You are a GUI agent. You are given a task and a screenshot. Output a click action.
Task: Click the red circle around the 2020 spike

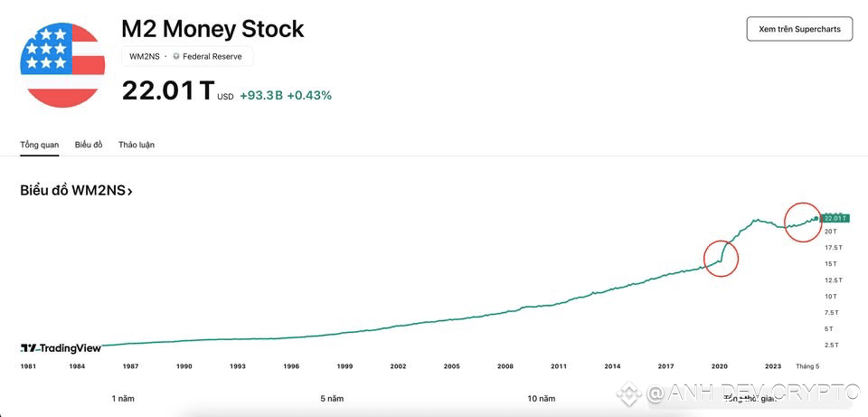(721, 258)
